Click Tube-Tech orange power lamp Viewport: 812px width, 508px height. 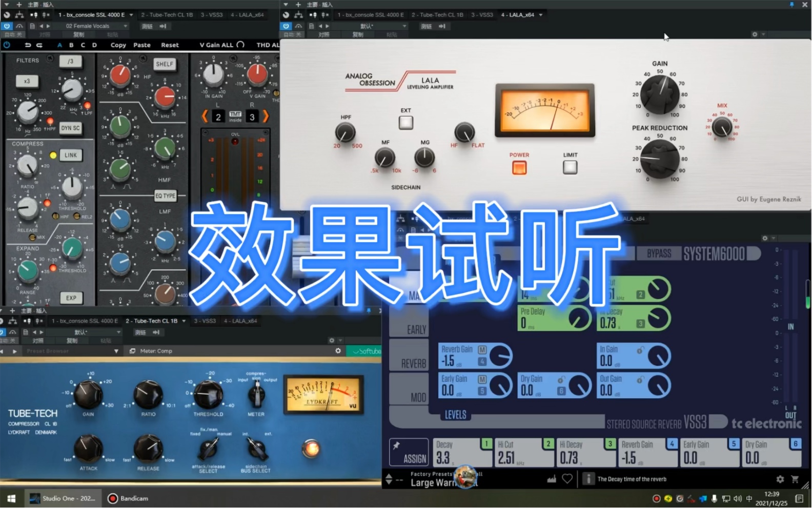click(311, 448)
